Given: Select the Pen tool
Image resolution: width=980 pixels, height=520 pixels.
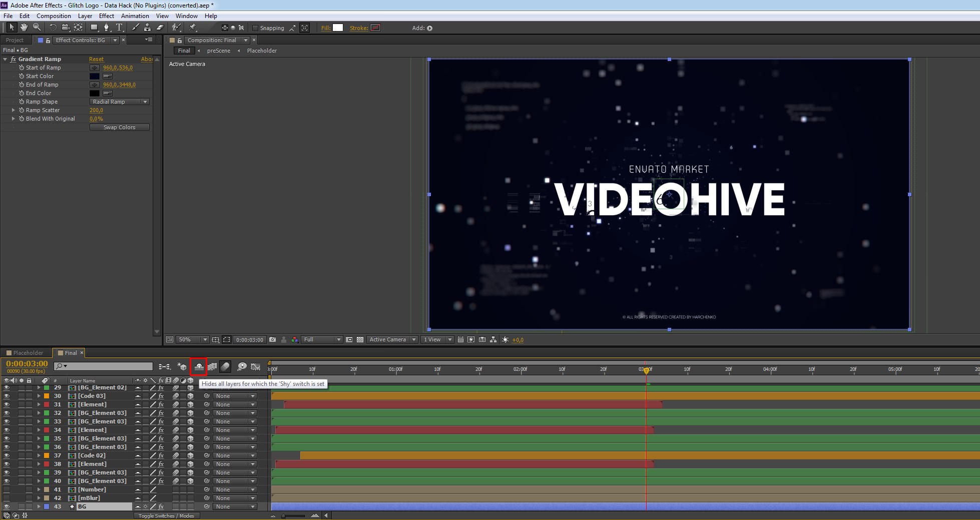Looking at the screenshot, I should [x=106, y=28].
